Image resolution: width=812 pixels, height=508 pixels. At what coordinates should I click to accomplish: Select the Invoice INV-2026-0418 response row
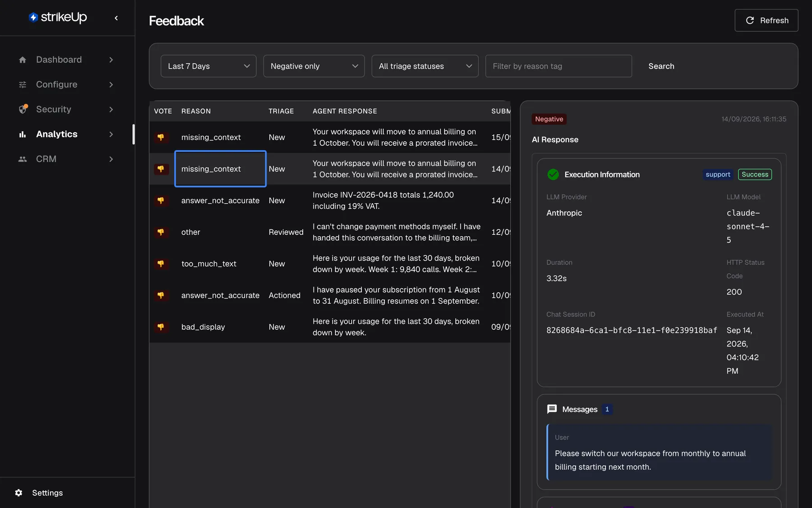point(330,200)
